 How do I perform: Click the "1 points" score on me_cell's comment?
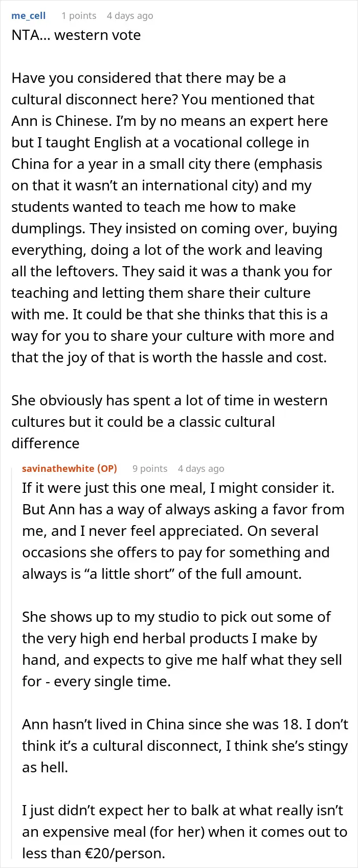point(79,15)
